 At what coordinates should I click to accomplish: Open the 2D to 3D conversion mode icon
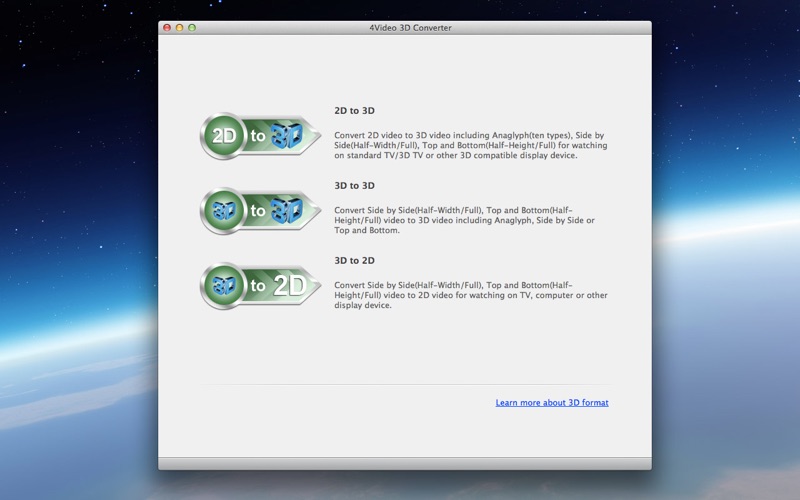[260, 136]
